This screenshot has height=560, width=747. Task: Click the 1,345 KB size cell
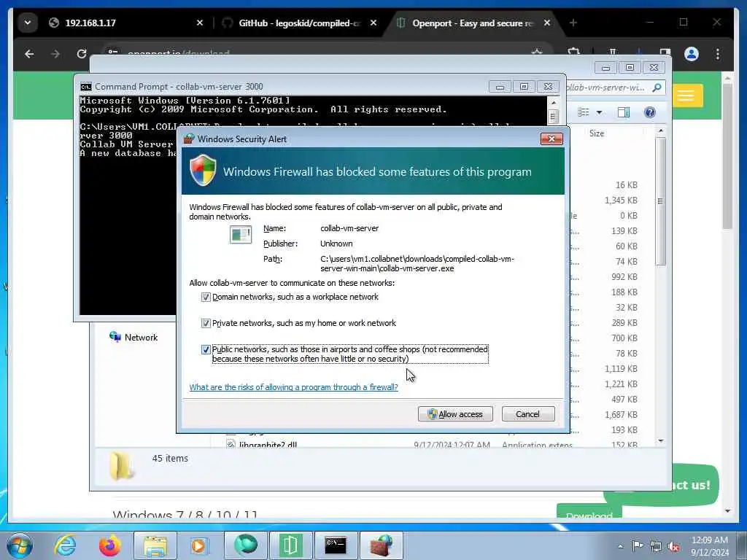pyautogui.click(x=621, y=200)
